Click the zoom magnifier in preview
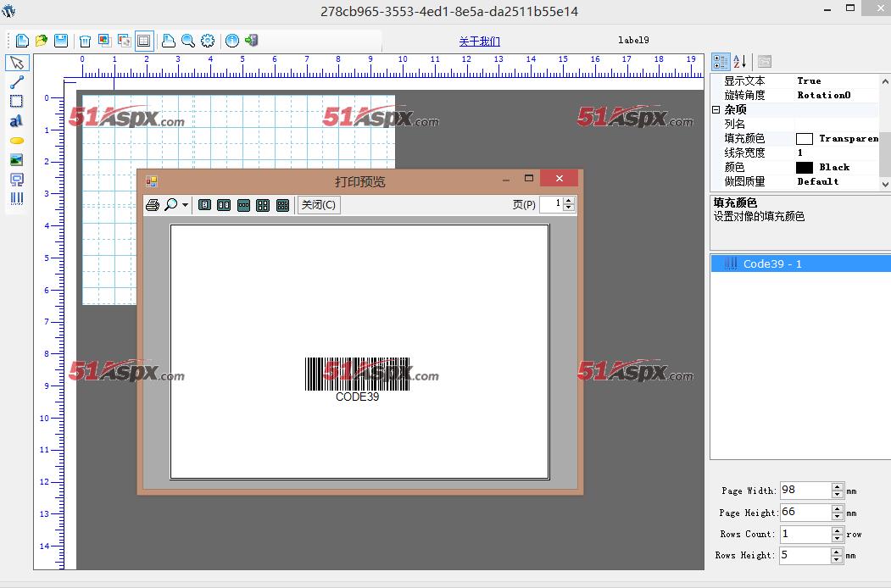Image resolution: width=891 pixels, height=588 pixels. pyautogui.click(x=170, y=205)
